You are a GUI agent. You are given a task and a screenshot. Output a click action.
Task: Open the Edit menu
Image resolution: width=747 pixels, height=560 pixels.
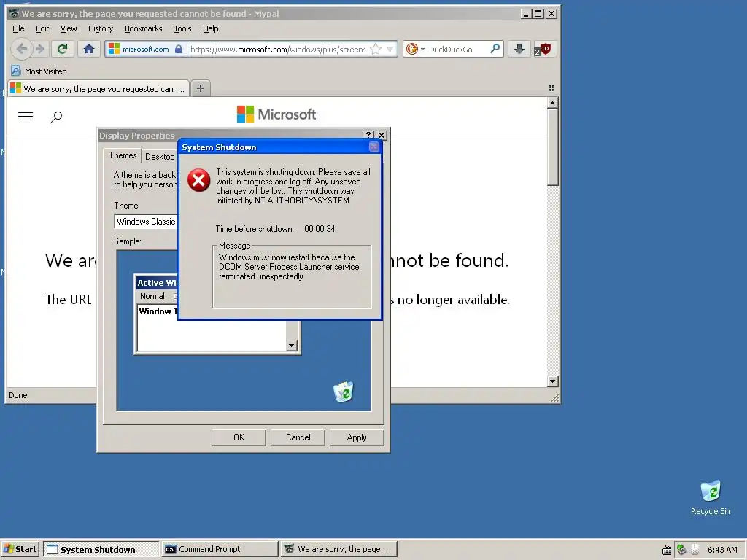click(42, 28)
